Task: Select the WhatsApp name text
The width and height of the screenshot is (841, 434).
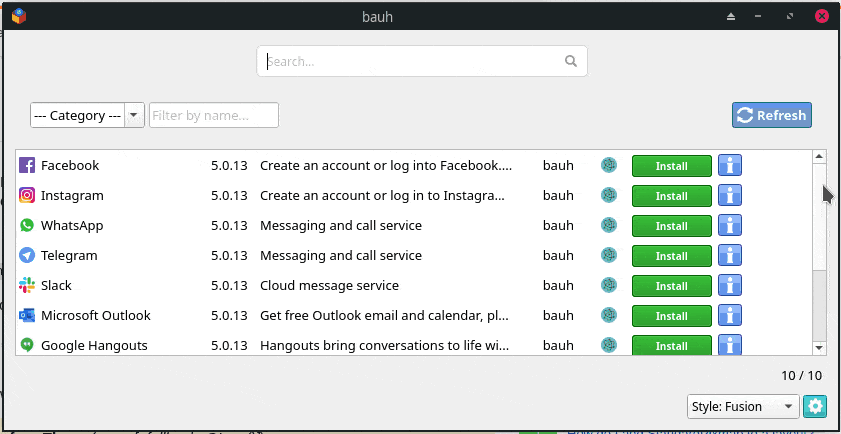Action: (72, 225)
